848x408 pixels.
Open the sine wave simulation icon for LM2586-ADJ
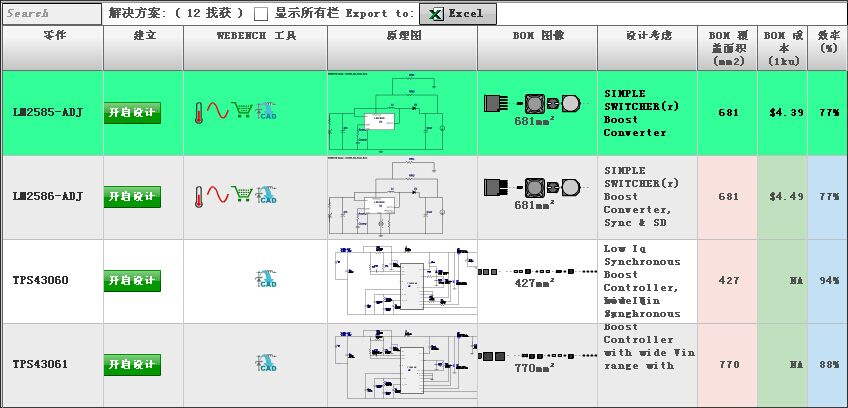click(217, 195)
